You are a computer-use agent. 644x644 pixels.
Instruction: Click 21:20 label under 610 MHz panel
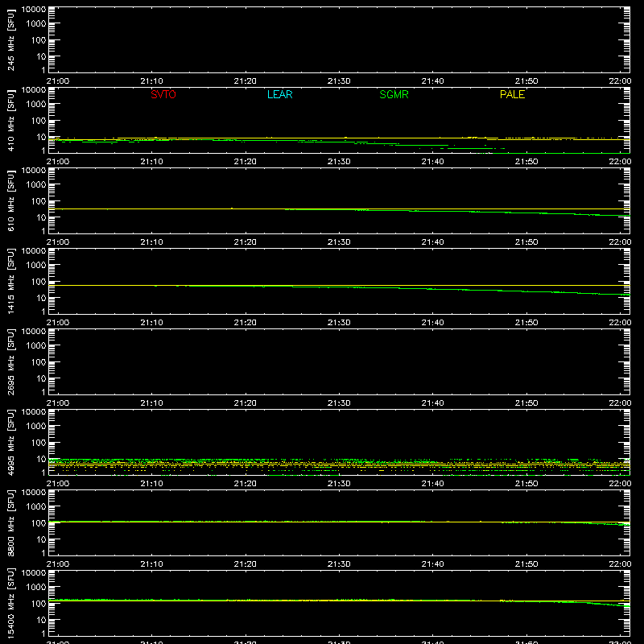tap(246, 242)
